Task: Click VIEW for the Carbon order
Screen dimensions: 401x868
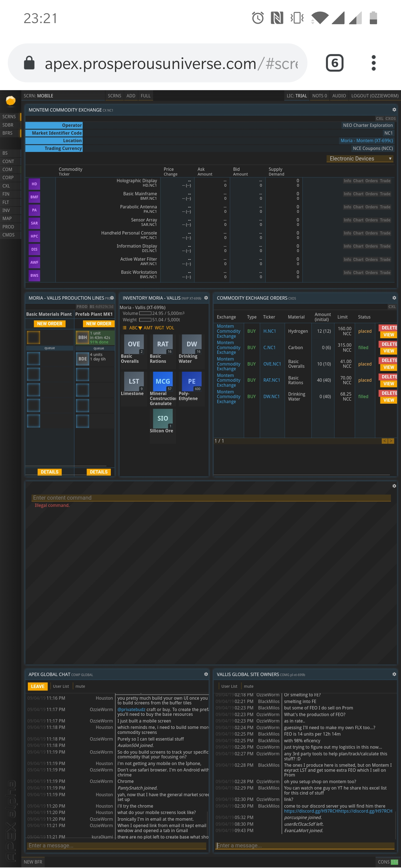Action: click(x=388, y=351)
